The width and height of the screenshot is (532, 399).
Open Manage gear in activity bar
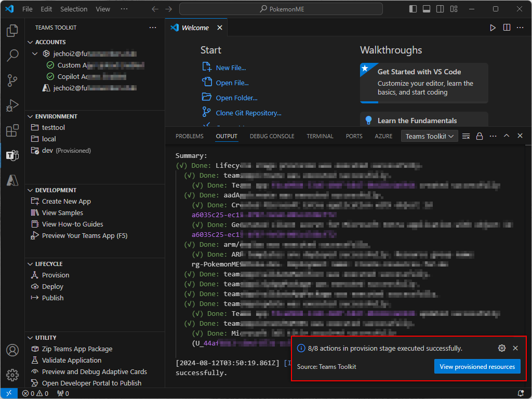point(12,375)
